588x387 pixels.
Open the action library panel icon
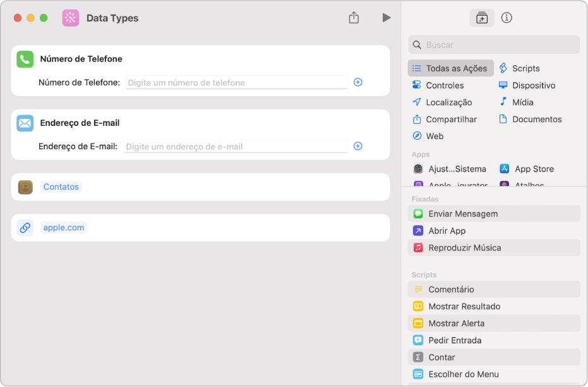click(481, 18)
